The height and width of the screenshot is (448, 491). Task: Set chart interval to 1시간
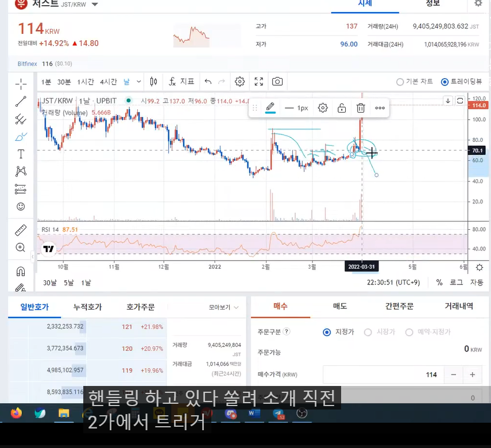click(85, 82)
